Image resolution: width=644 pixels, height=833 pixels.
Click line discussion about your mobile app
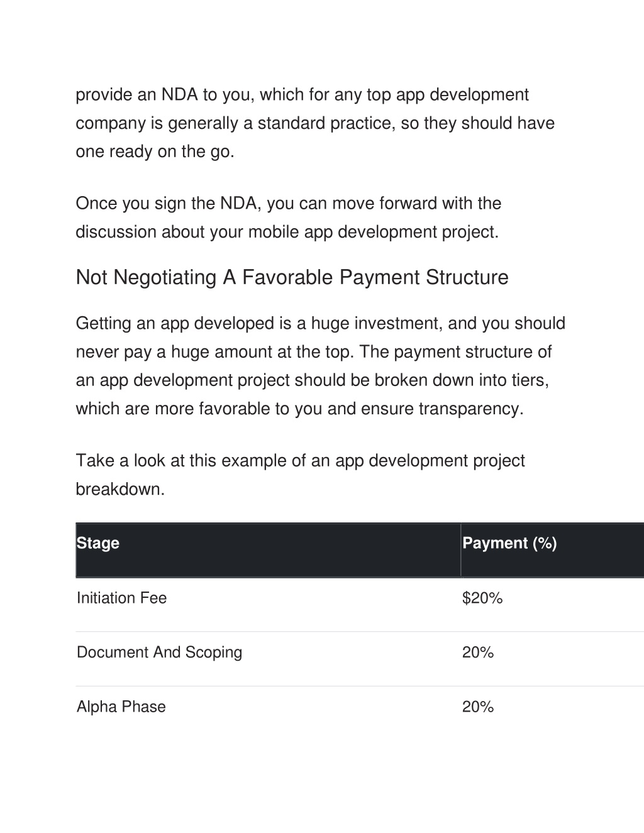click(x=287, y=232)
